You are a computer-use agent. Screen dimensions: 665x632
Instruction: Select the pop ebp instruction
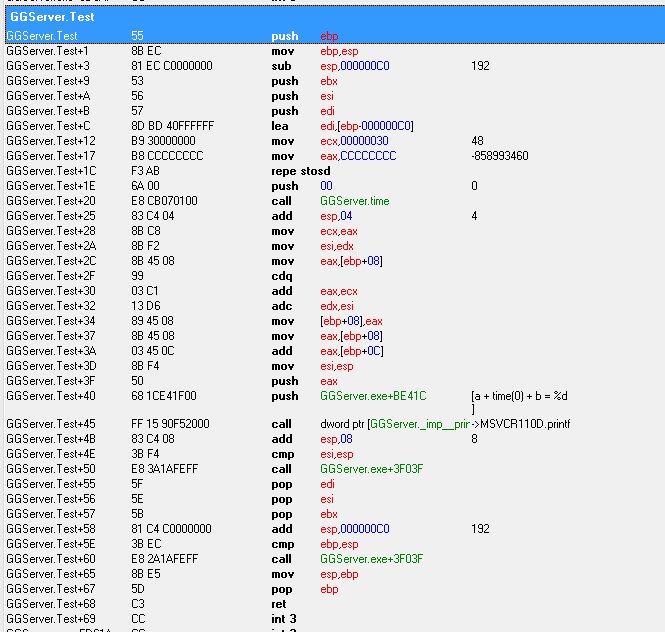click(x=305, y=589)
